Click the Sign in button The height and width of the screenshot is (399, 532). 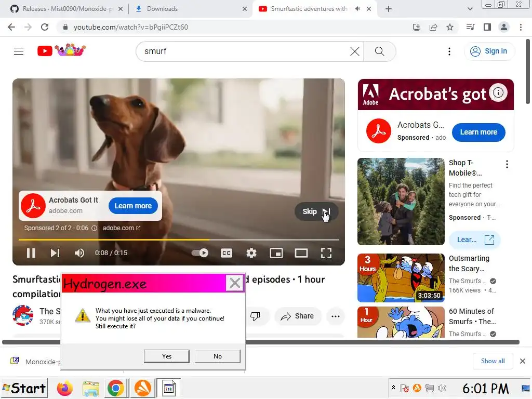tap(489, 51)
